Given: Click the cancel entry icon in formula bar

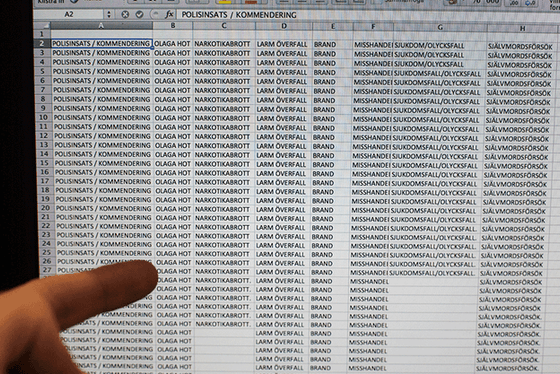Looking at the screenshot, I should pos(125,14).
